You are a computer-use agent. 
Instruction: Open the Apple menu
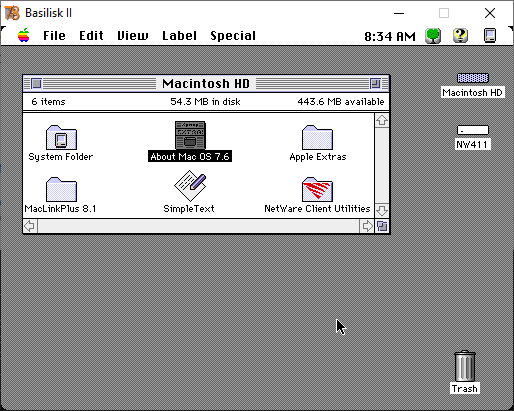(24, 35)
